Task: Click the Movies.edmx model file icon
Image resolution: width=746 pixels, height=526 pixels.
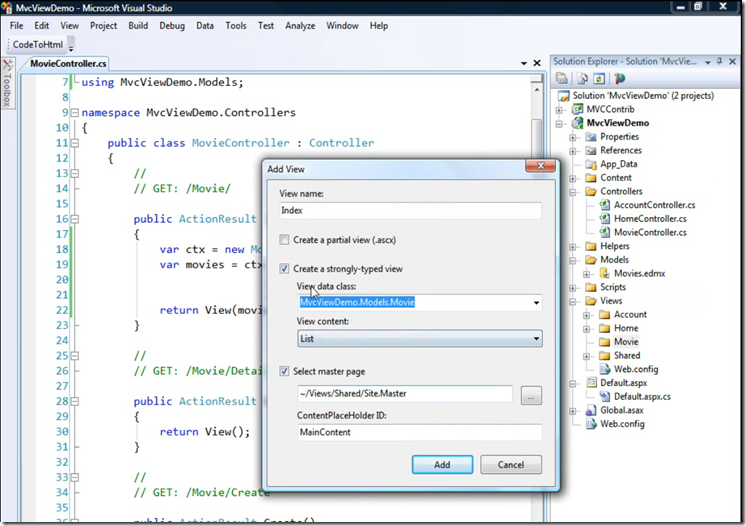Action: click(x=605, y=273)
